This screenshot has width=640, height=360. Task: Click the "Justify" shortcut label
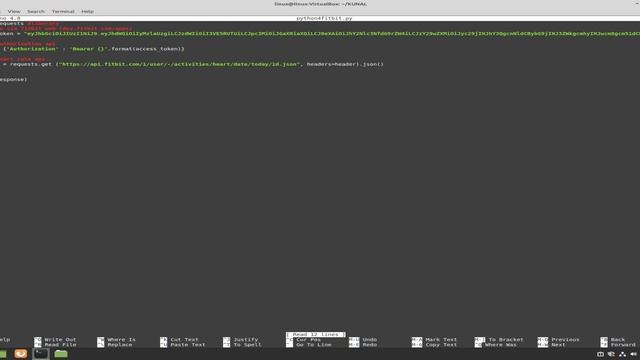245,340
